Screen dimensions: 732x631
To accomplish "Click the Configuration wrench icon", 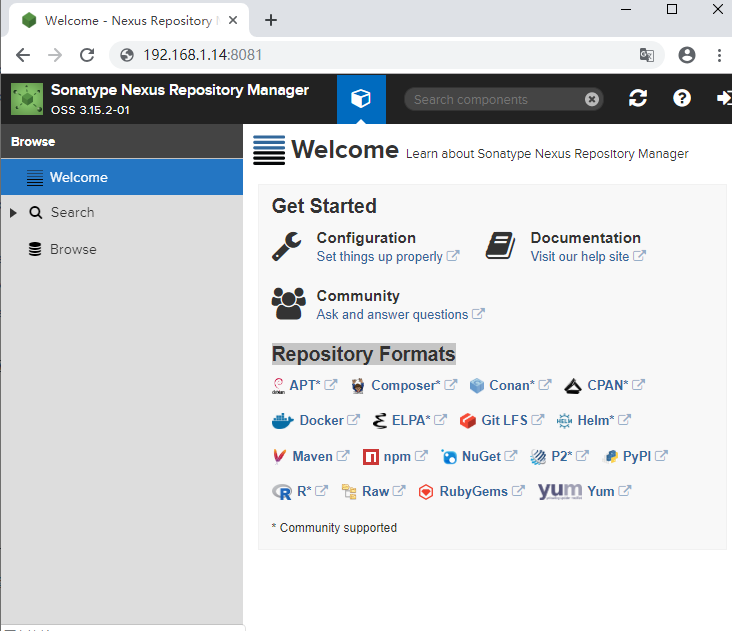I will 287,246.
